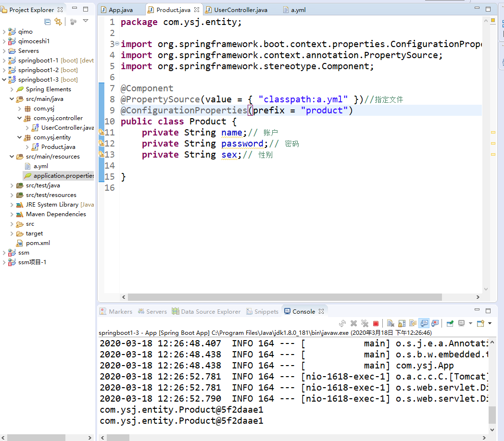Select pom.xml file

(38, 243)
